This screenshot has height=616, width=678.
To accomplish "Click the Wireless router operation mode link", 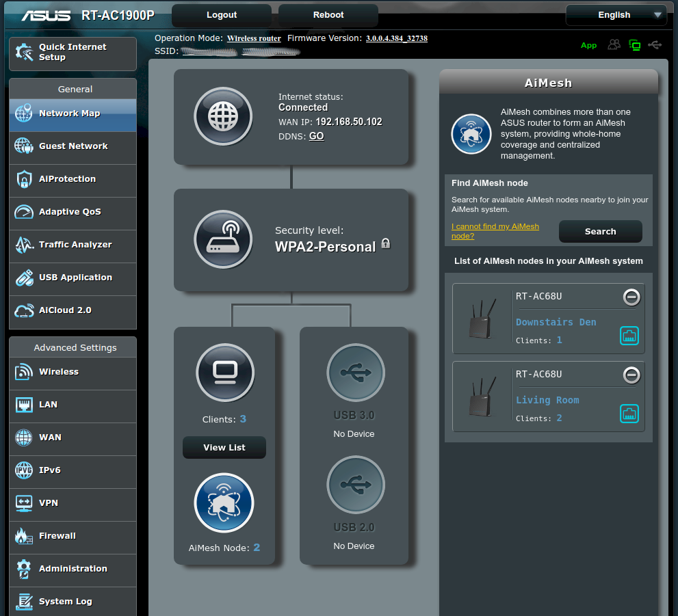I will (x=254, y=38).
